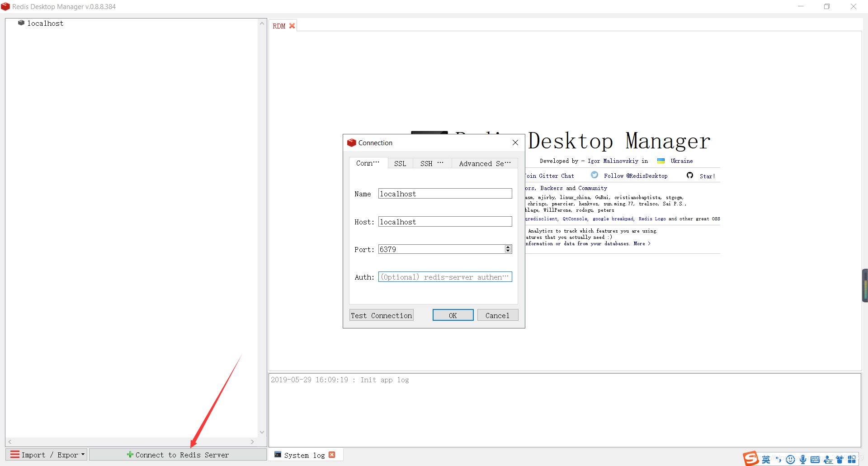Confirm the connection with OK
The width and height of the screenshot is (868, 466).
click(x=453, y=315)
